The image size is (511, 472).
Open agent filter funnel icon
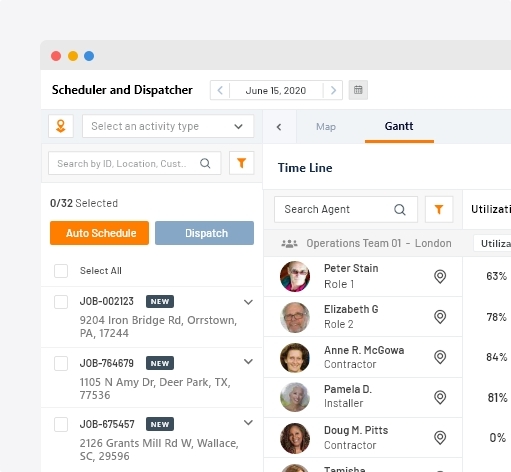click(x=439, y=209)
